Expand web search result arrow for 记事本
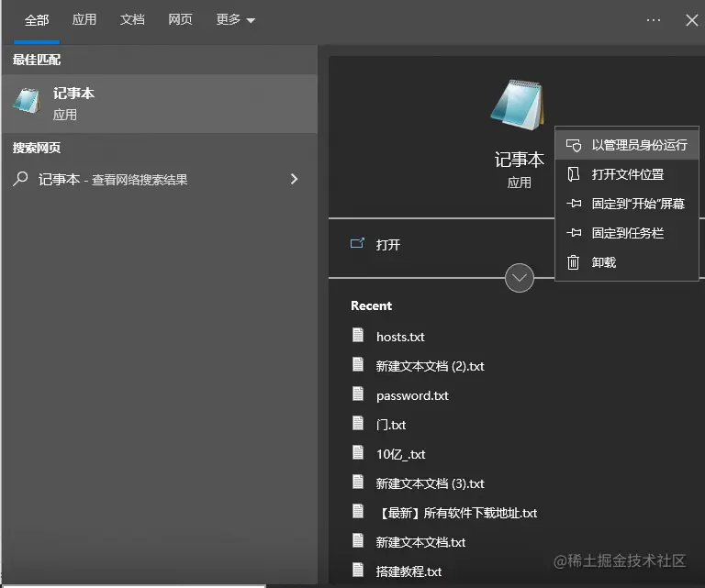 [294, 179]
